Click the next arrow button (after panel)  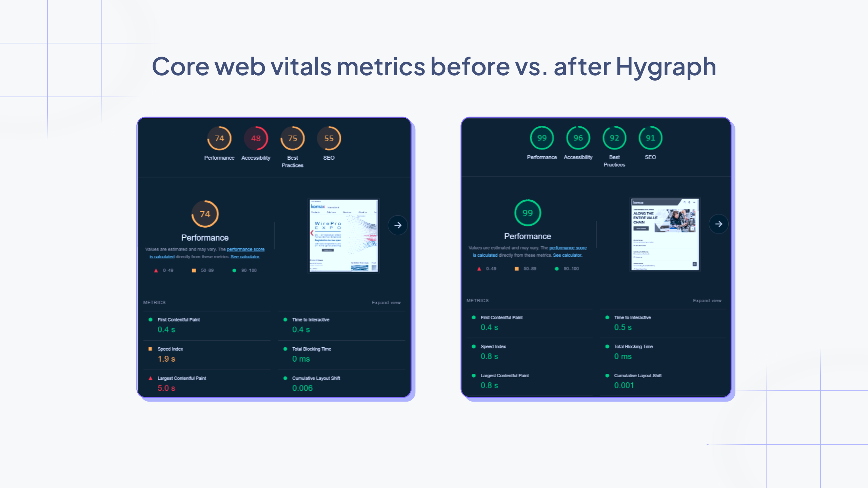point(719,224)
